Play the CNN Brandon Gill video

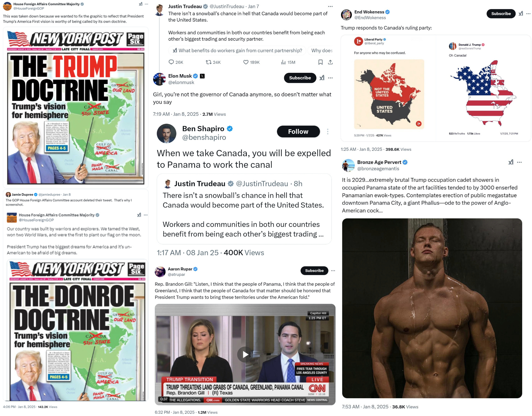click(x=245, y=354)
